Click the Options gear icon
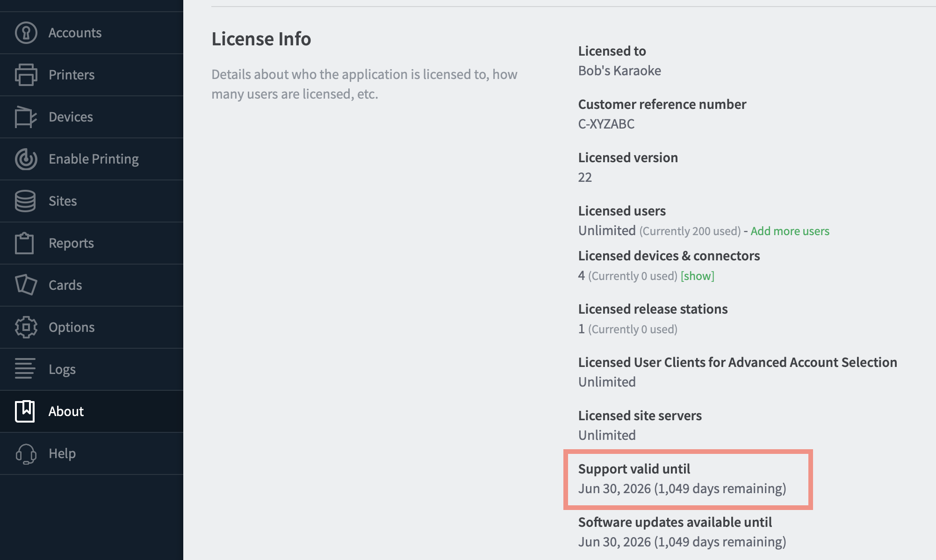Screen dimensions: 936x560 [26, 327]
